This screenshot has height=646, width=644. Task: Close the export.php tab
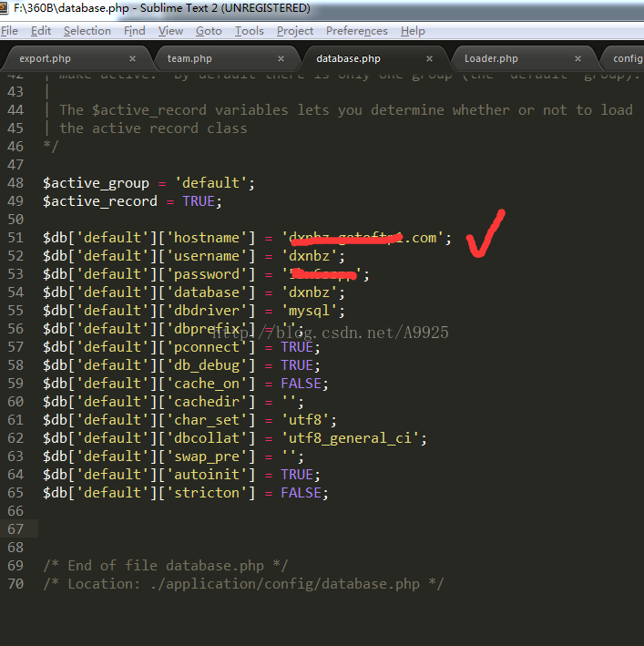click(x=133, y=59)
